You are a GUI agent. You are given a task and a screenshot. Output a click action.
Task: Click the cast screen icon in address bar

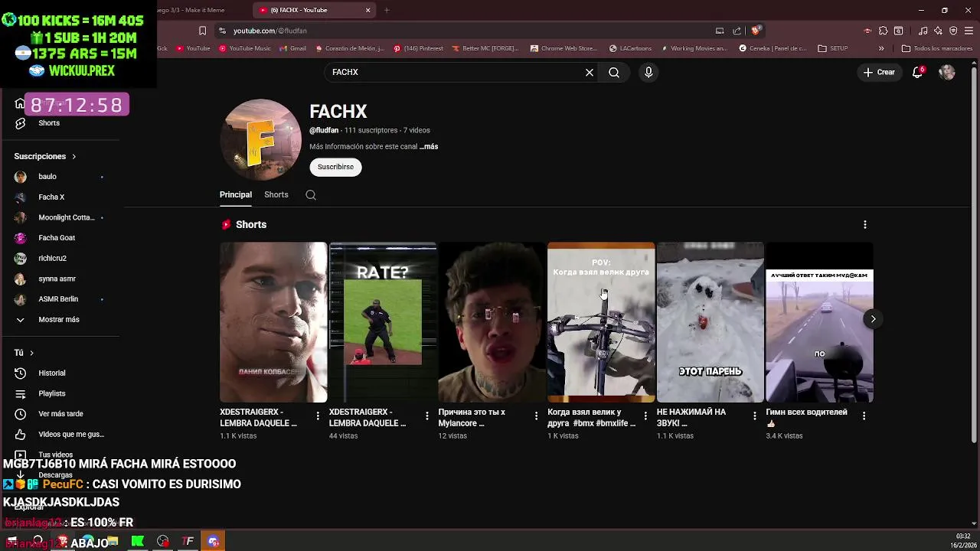click(x=720, y=31)
